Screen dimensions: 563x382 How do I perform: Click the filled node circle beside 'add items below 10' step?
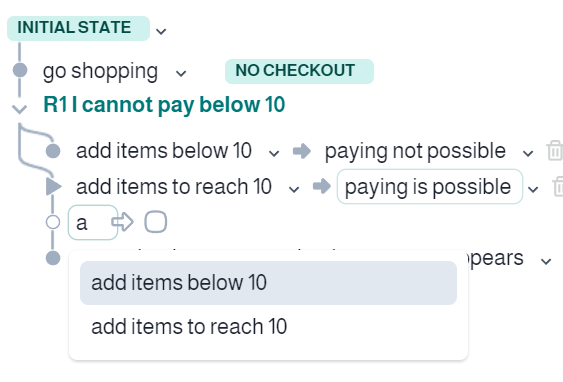click(53, 151)
